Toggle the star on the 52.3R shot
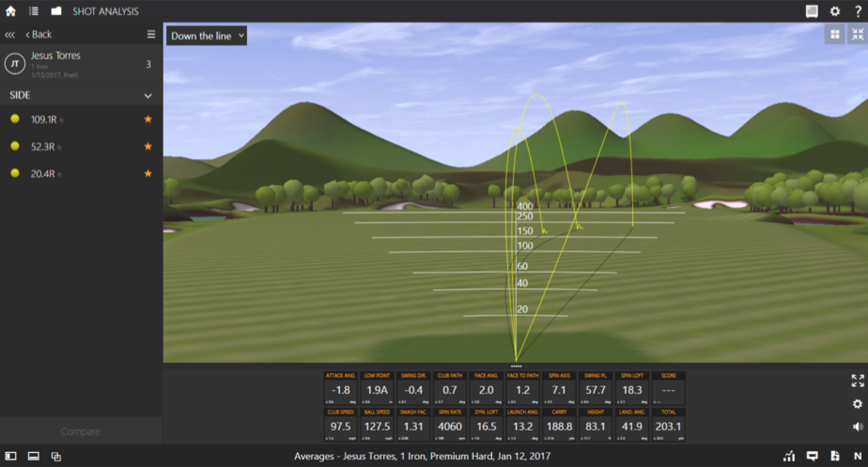The height and width of the screenshot is (467, 868). (148, 147)
